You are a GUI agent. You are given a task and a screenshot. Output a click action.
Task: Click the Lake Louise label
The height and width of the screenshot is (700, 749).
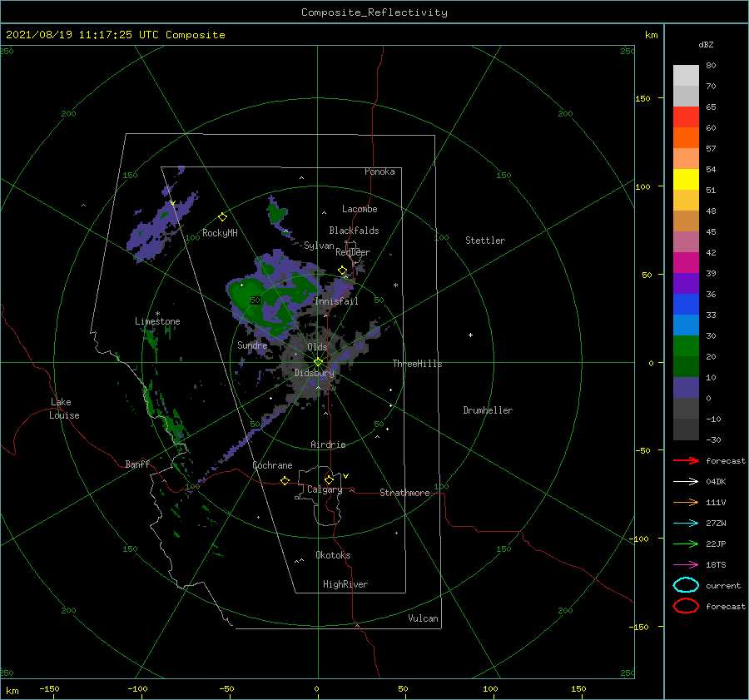(x=64, y=409)
